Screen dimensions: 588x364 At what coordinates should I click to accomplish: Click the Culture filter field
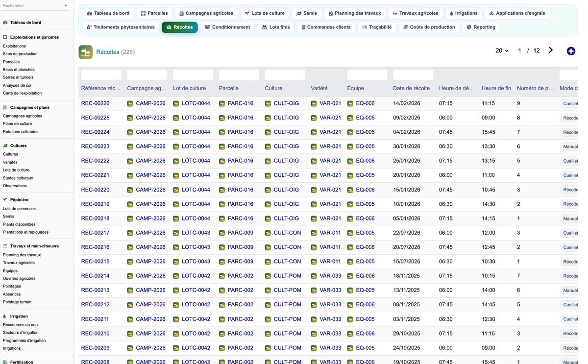(x=285, y=75)
